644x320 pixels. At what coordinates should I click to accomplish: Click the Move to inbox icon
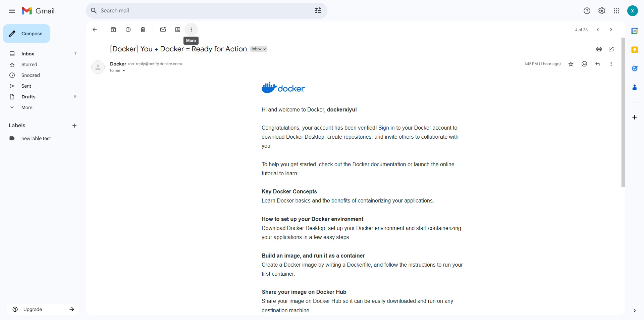pos(178,30)
